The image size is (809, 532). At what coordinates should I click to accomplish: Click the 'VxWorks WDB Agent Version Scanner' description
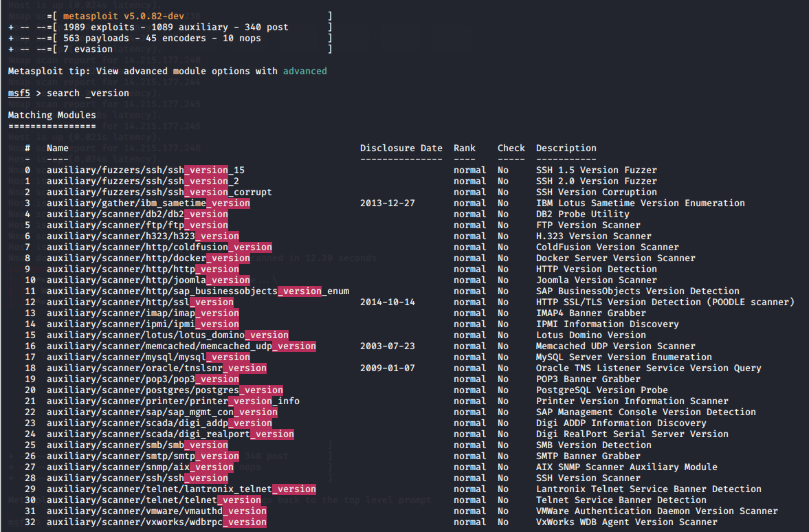click(626, 522)
